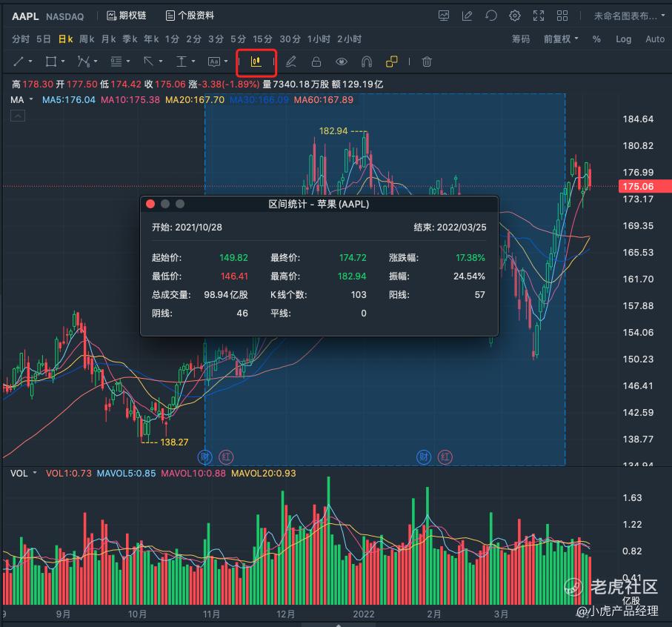Select the wave pattern drawing tool
This screenshot has width=672, height=627.
[83, 62]
